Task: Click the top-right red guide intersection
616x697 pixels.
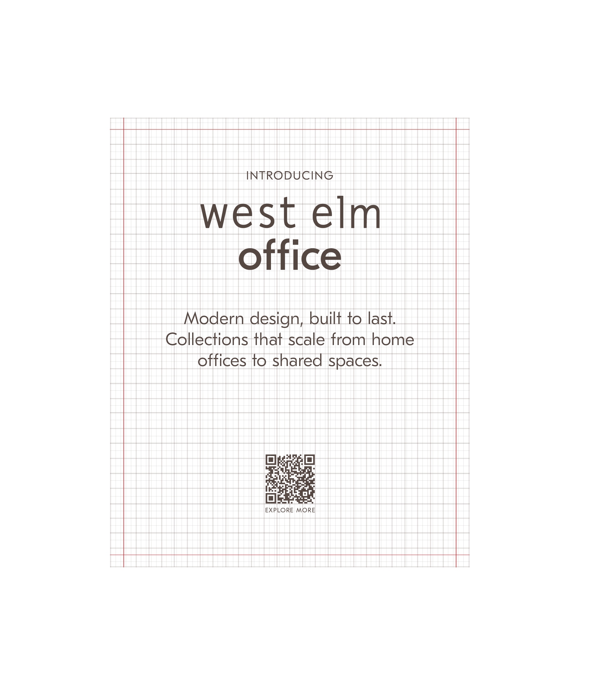Action: coord(456,130)
